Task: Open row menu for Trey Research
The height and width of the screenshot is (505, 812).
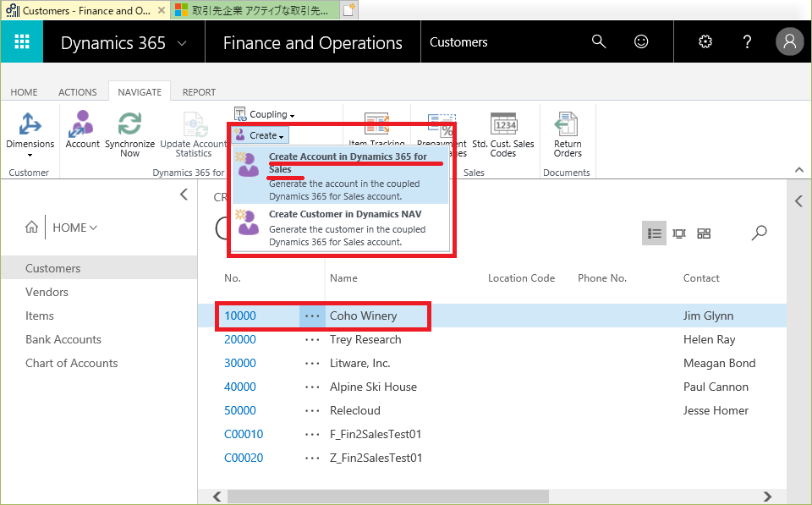Action: [312, 340]
